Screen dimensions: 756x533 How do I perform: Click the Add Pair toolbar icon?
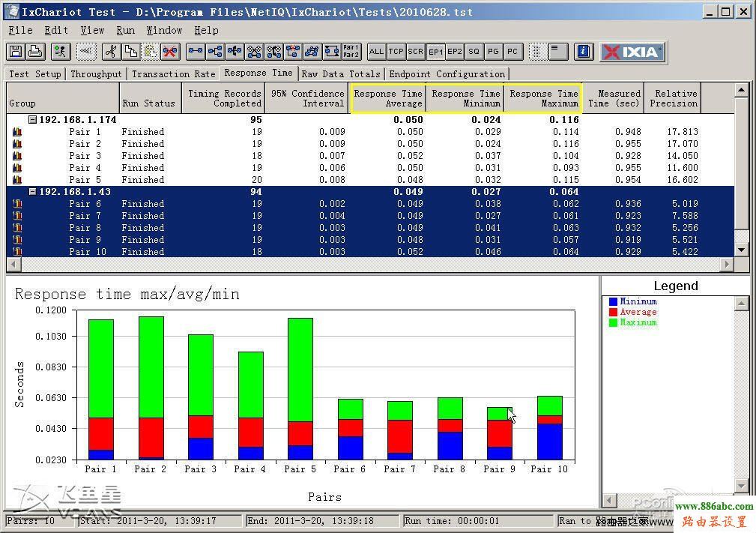click(x=196, y=52)
